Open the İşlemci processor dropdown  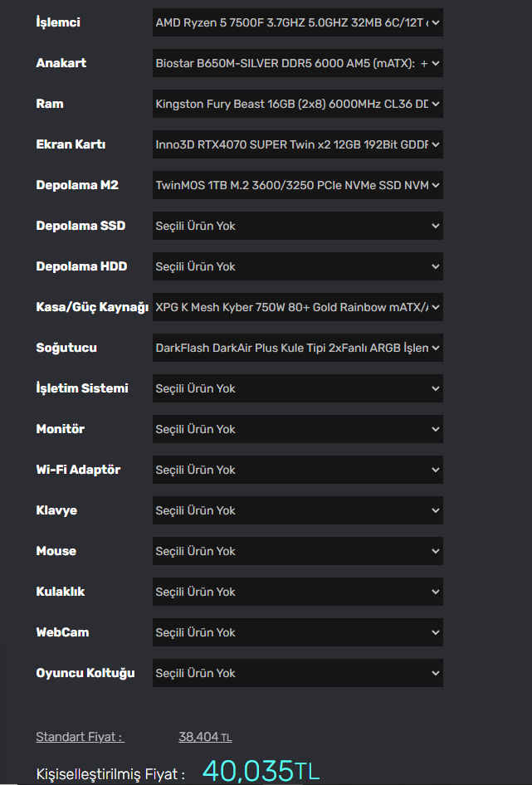297,22
